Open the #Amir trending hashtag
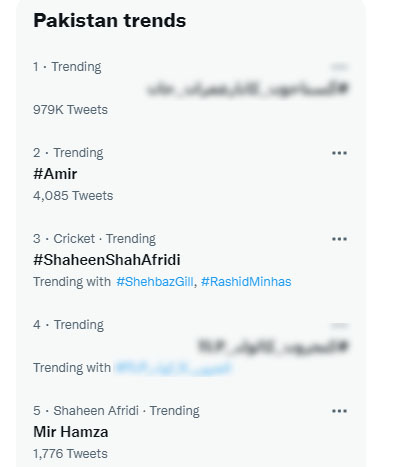395x467 pixels. pos(55,174)
